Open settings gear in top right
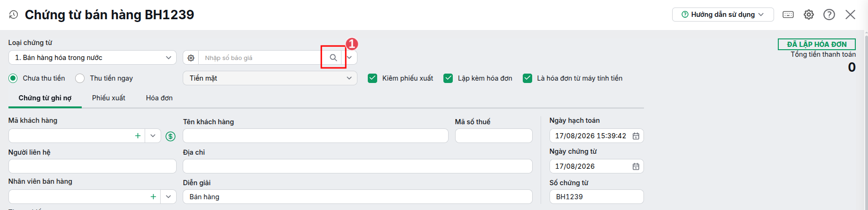Screen dimensions: 868x210 809,15
